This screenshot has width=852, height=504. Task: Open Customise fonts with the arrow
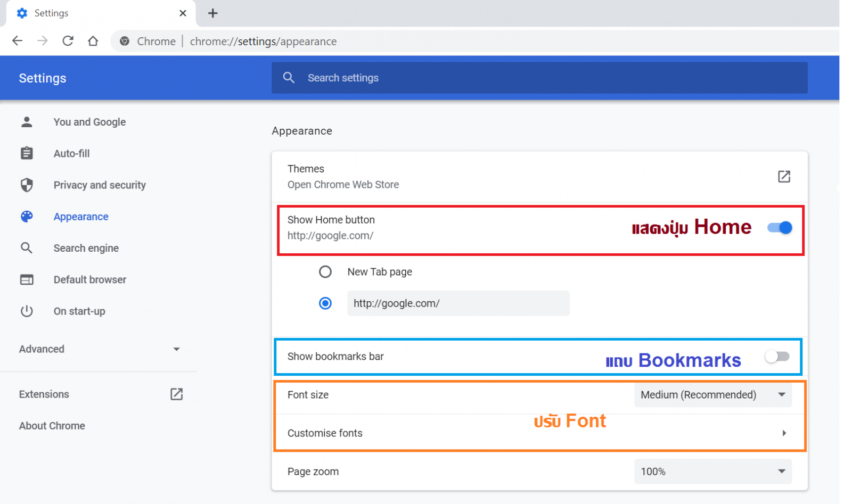click(x=784, y=433)
